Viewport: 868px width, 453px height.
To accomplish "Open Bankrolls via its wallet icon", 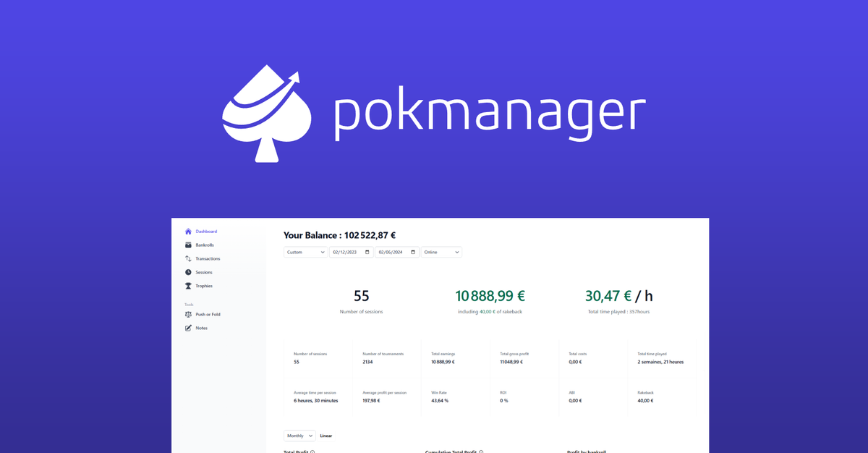I will pyautogui.click(x=189, y=245).
